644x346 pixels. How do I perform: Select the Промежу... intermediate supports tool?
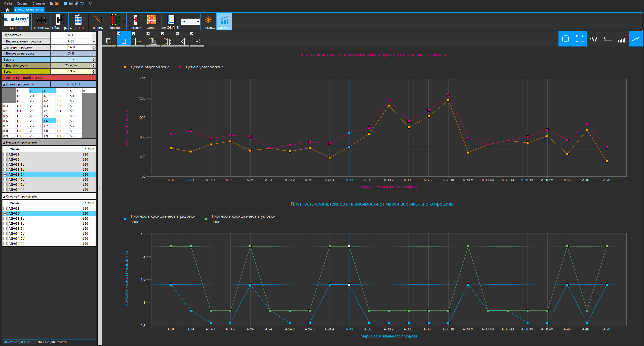tap(41, 22)
